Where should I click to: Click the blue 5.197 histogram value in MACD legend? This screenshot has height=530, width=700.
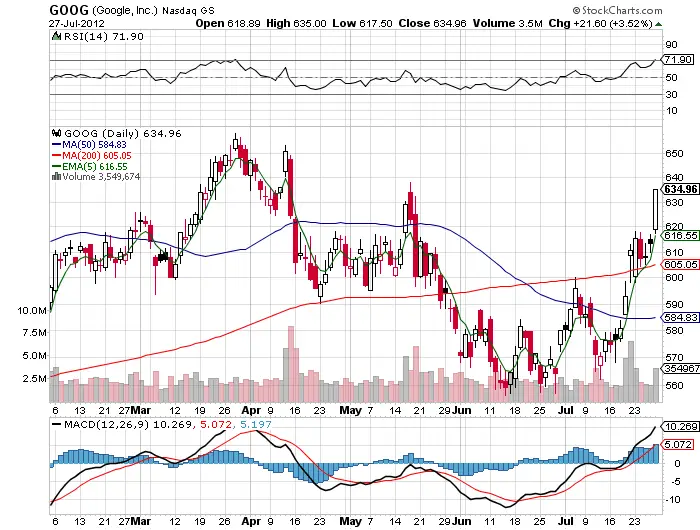tap(255, 424)
